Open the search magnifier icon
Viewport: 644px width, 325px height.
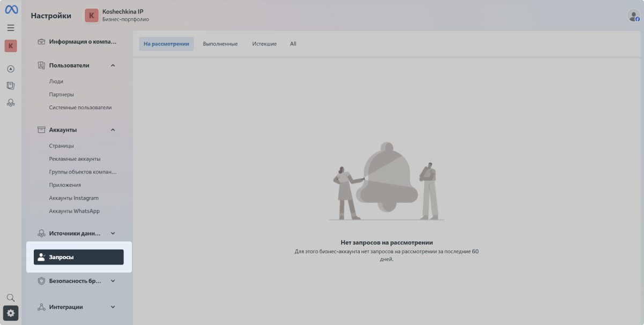click(11, 298)
